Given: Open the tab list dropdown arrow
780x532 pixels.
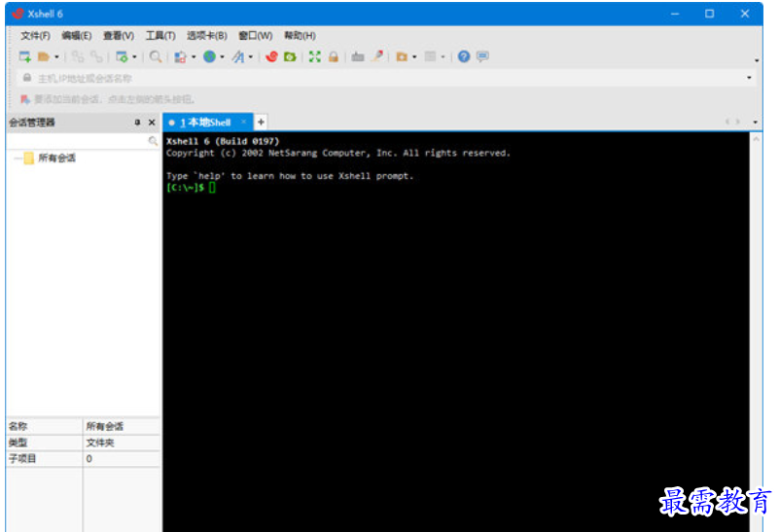Looking at the screenshot, I should point(756,123).
